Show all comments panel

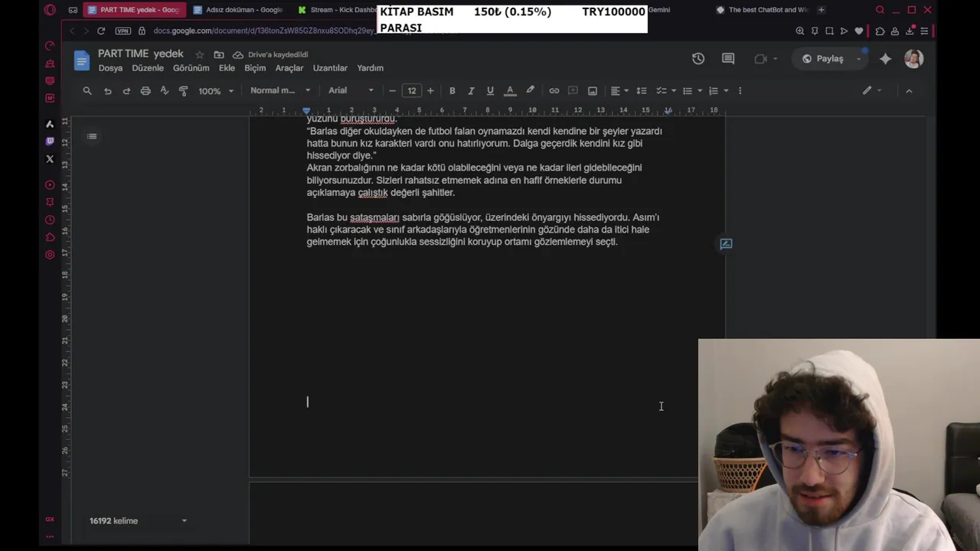pyautogui.click(x=728, y=58)
